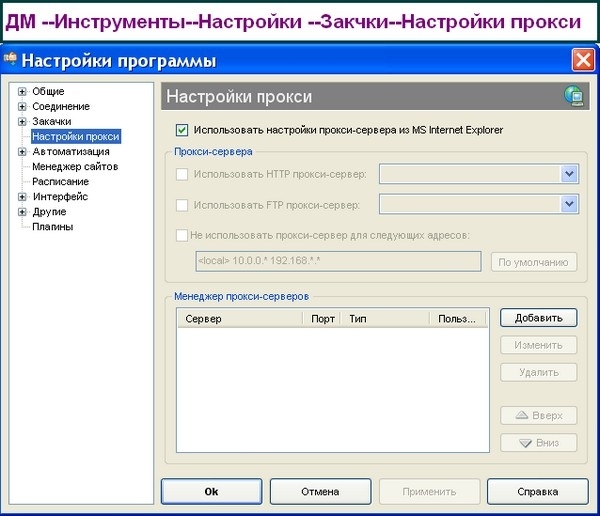Image resolution: width=600 pixels, height=516 pixels.
Task: Click the Добавить button
Action: tap(538, 318)
